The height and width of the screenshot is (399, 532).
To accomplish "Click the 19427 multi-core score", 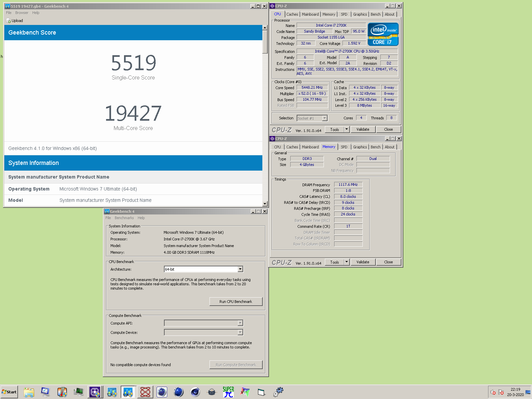I will point(133,114).
